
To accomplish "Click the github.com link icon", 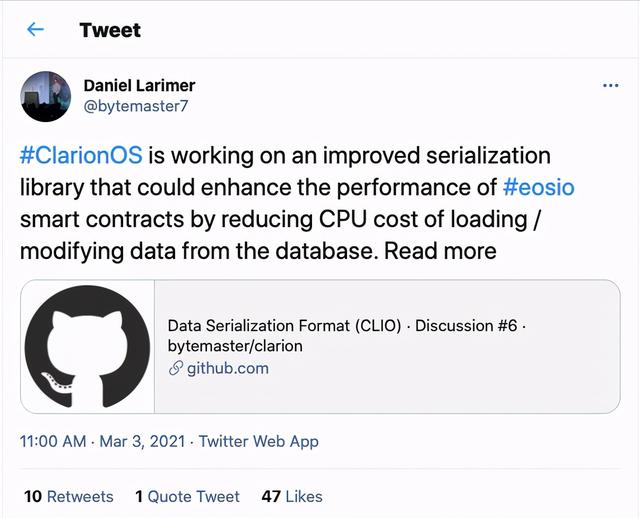I will click(x=176, y=368).
